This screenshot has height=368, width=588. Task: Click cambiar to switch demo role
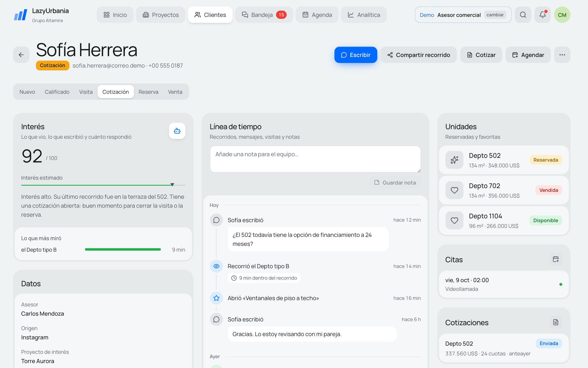[495, 15]
